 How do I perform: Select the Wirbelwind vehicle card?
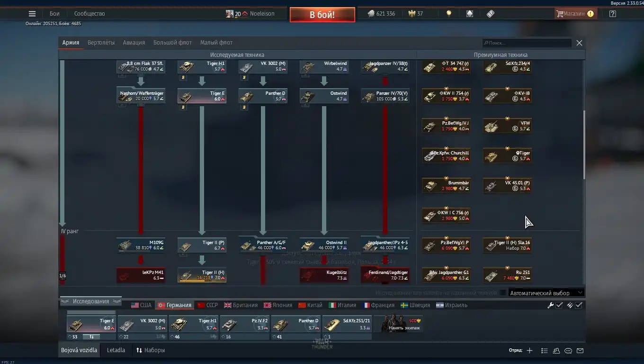click(324, 66)
